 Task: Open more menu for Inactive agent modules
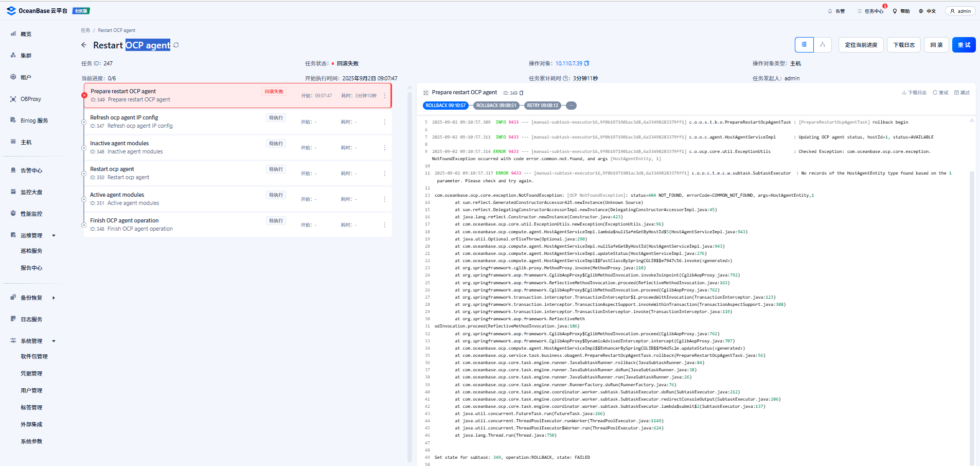pyautogui.click(x=384, y=148)
